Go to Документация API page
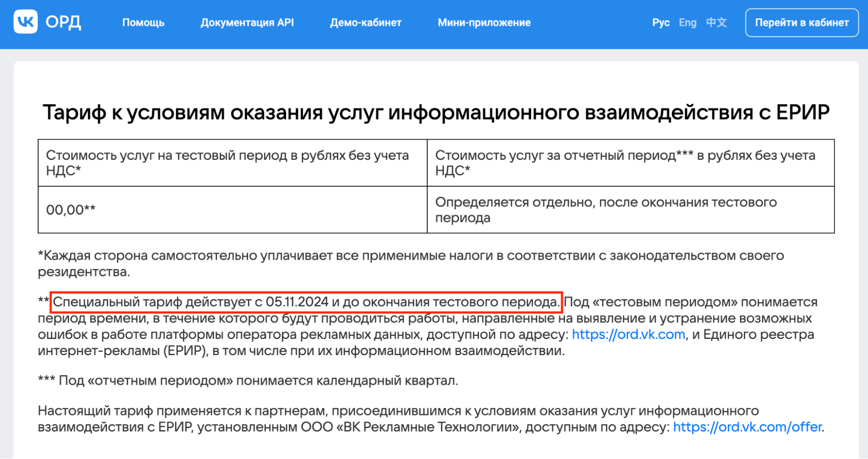Image resolution: width=868 pixels, height=459 pixels. tap(247, 23)
